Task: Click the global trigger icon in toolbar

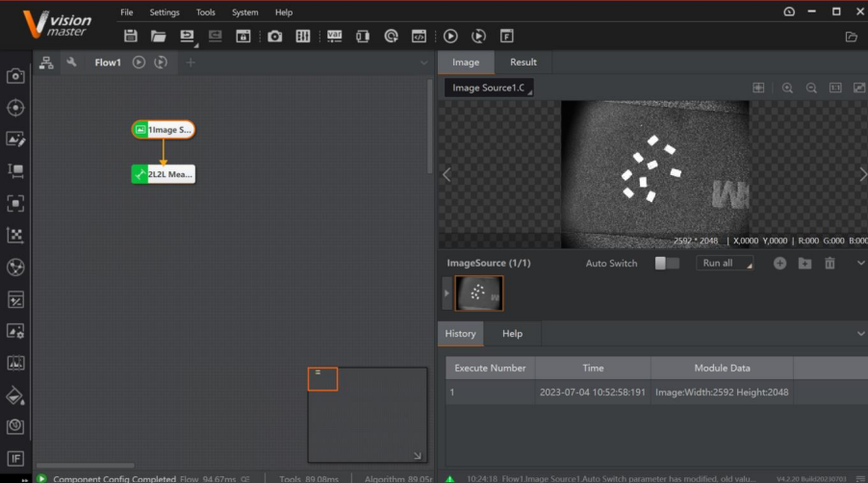Action: [392, 36]
